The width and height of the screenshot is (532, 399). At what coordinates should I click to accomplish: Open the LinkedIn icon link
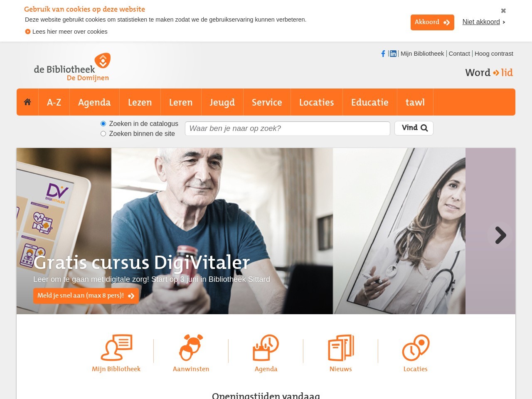point(393,54)
